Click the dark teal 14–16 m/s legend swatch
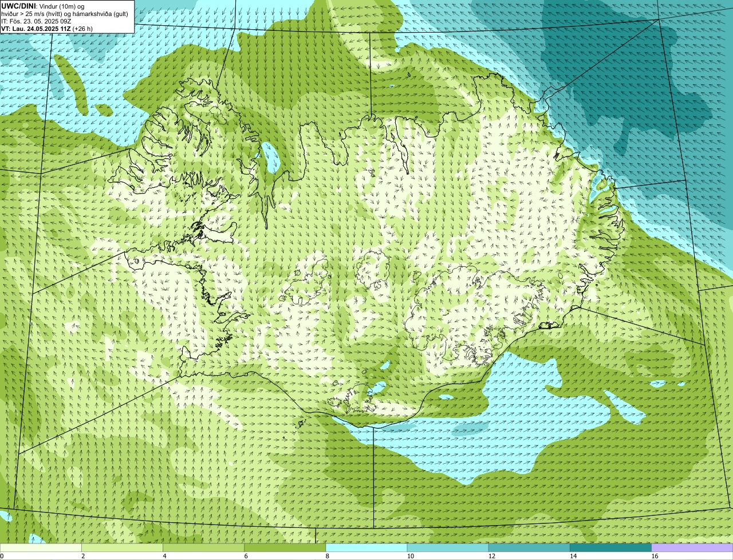Viewport: 733px width, 560px height. [611, 547]
